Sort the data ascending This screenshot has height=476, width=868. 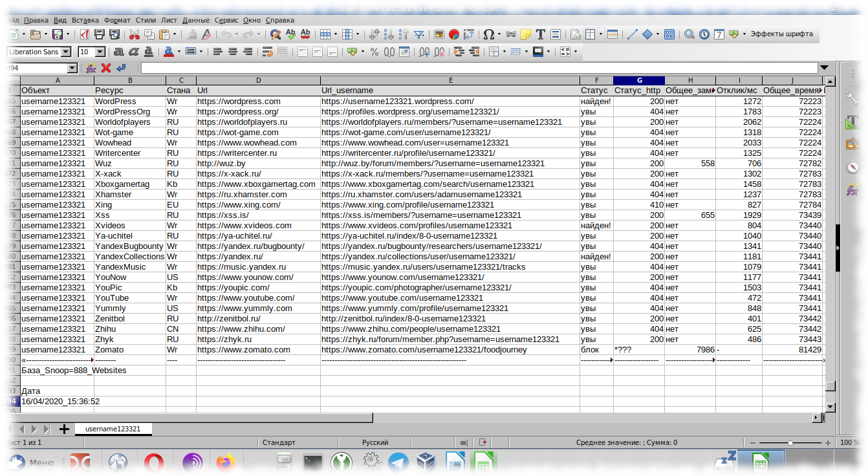pyautogui.click(x=389, y=34)
